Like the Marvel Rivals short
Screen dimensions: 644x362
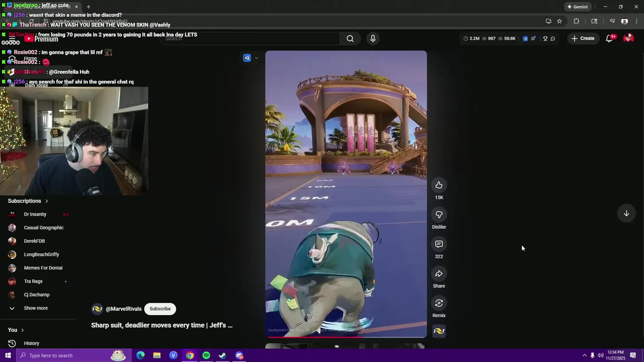tap(439, 185)
